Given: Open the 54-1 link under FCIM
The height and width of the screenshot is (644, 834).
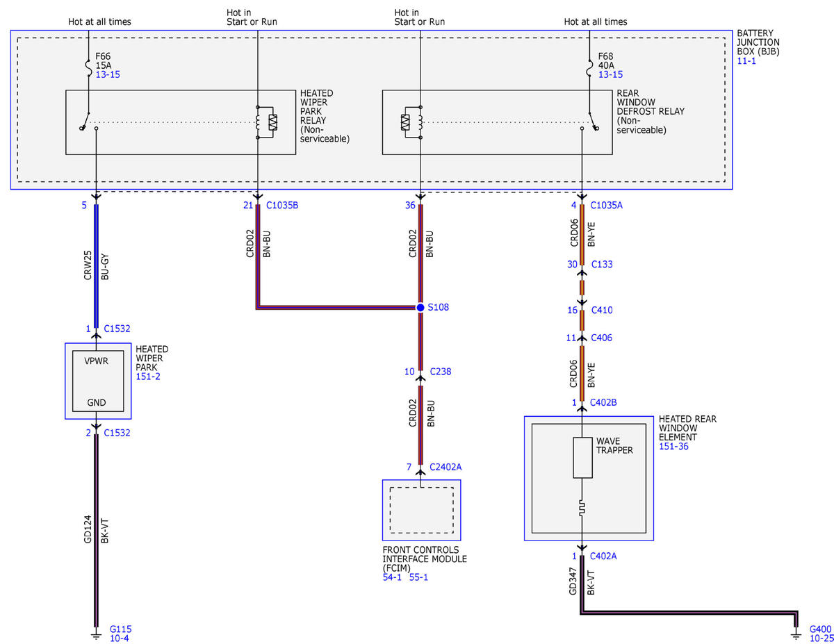Looking at the screenshot, I should click(x=393, y=577).
